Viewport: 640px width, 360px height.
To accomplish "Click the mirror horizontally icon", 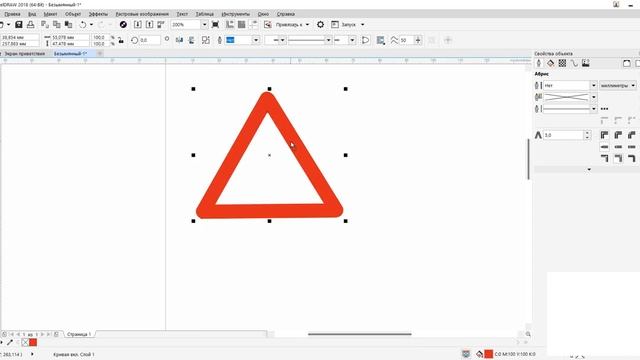I will 179,40.
